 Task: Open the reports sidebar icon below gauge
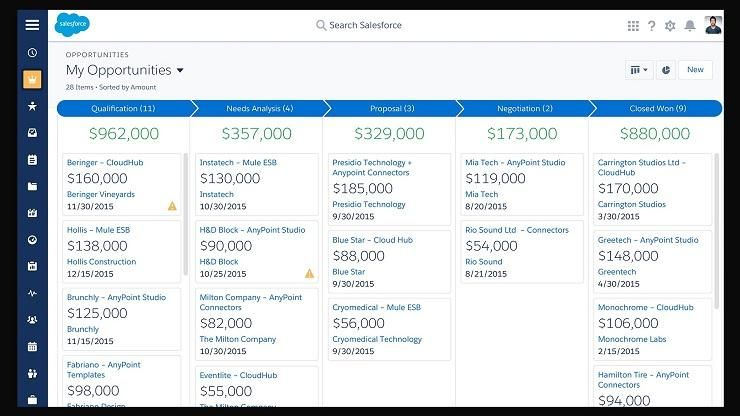[32, 266]
